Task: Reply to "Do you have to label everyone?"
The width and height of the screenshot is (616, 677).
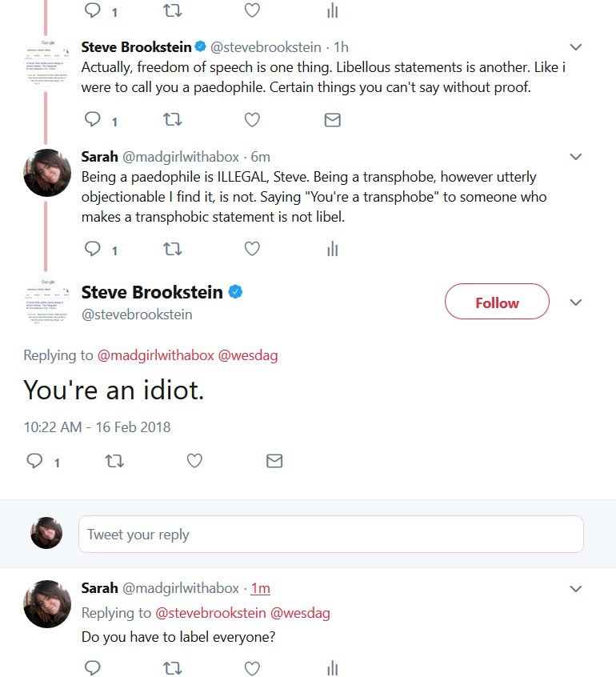Action: tap(92, 667)
